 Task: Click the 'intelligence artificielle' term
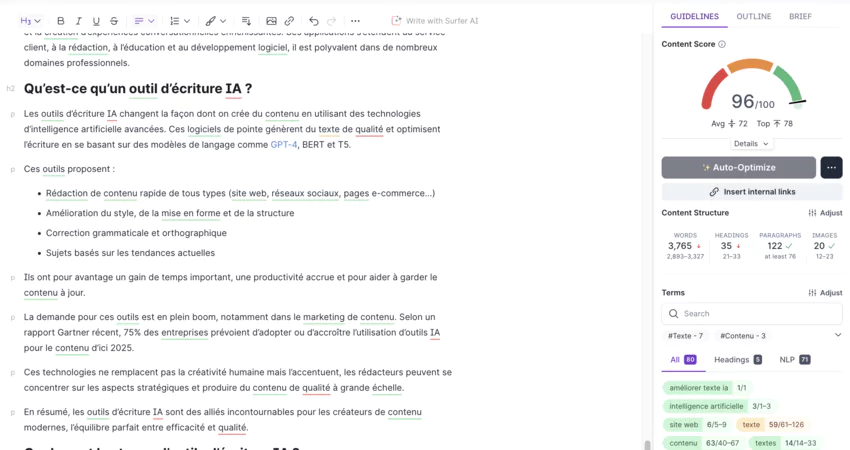(720, 406)
